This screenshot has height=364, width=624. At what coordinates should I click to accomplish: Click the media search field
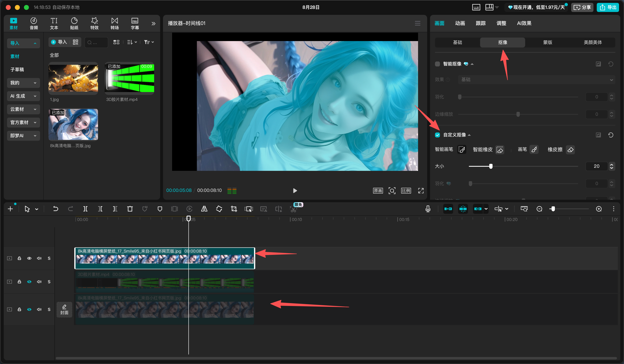(x=96, y=42)
